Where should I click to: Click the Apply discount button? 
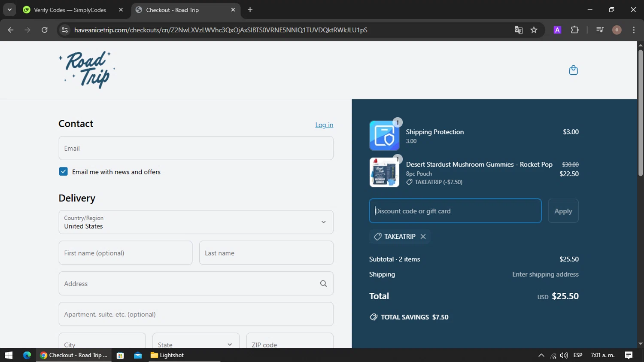click(x=563, y=211)
